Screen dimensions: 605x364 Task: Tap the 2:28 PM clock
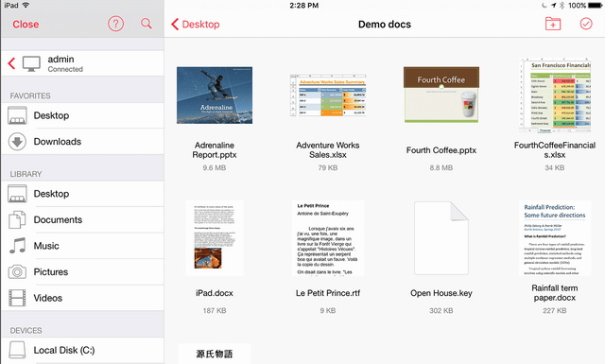304,6
